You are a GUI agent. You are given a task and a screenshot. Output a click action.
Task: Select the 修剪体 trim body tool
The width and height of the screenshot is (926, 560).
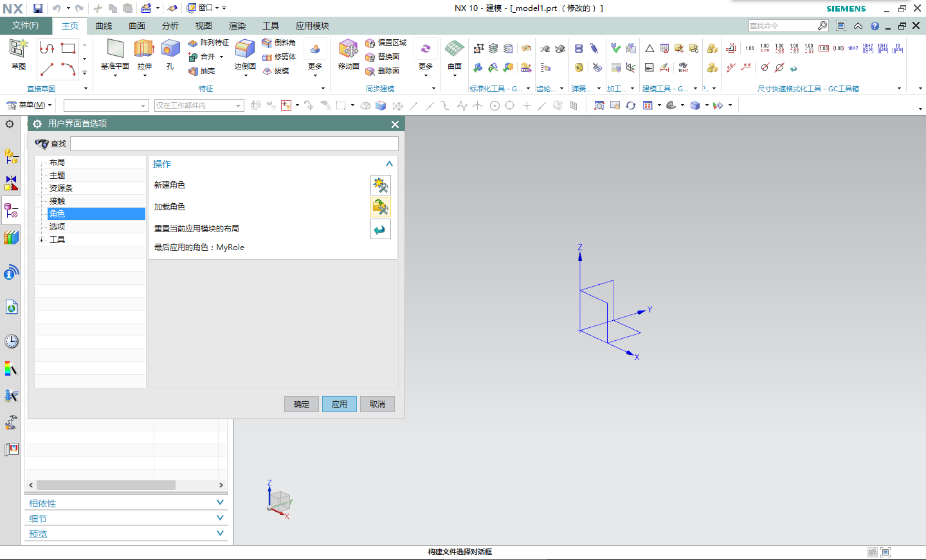[279, 57]
